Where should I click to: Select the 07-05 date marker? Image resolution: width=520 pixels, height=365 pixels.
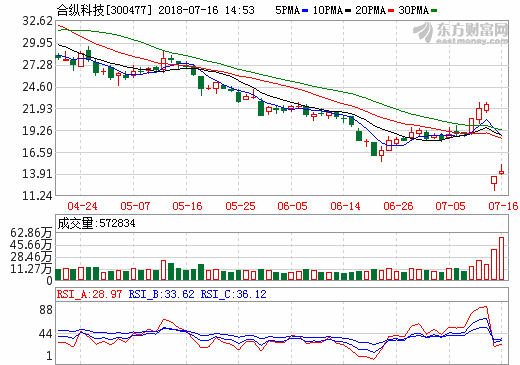[450, 206]
